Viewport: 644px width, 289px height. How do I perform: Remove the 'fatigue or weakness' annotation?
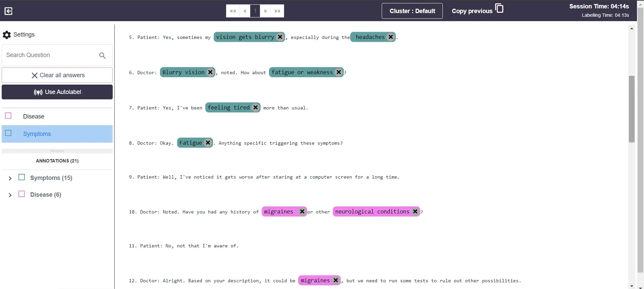(339, 72)
